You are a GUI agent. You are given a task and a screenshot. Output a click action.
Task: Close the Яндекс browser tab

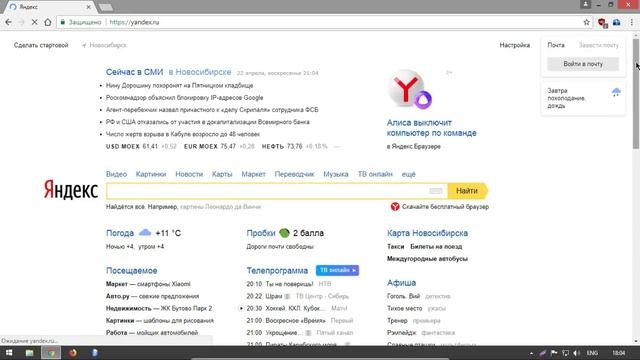(x=89, y=7)
